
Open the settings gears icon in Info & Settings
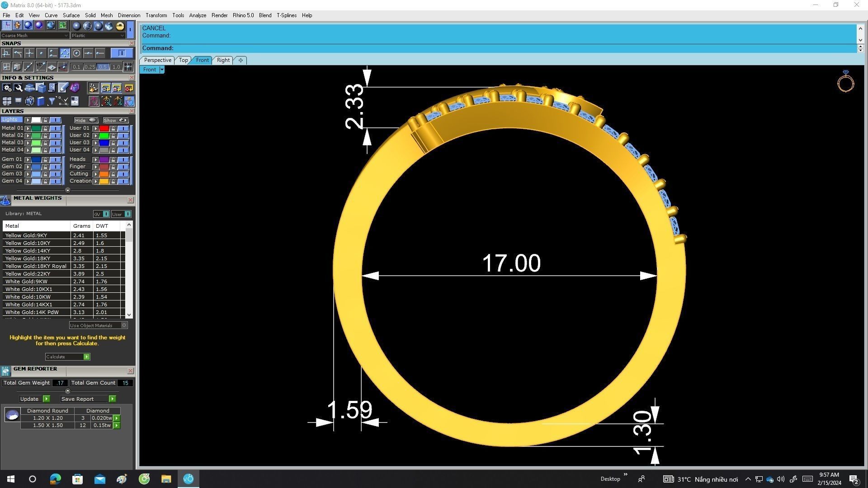click(7, 88)
